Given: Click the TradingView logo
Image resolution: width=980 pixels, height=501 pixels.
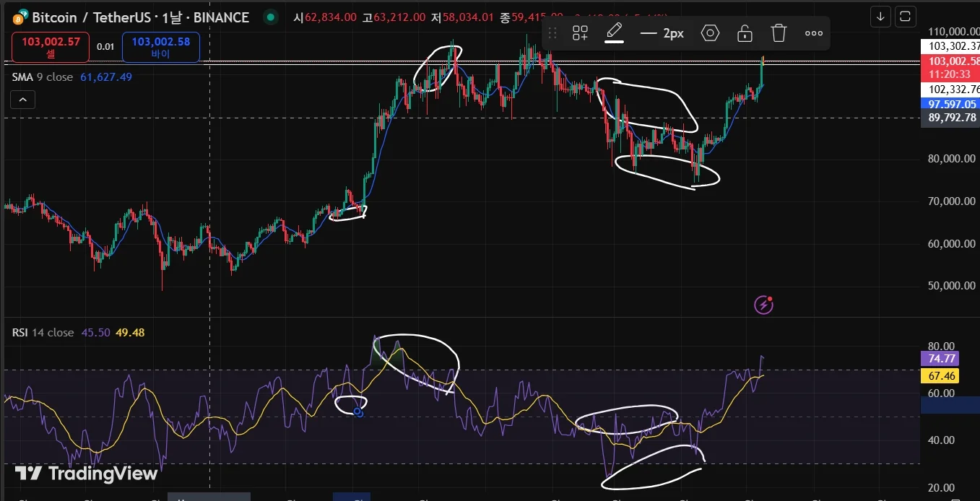Looking at the screenshot, I should (86, 474).
